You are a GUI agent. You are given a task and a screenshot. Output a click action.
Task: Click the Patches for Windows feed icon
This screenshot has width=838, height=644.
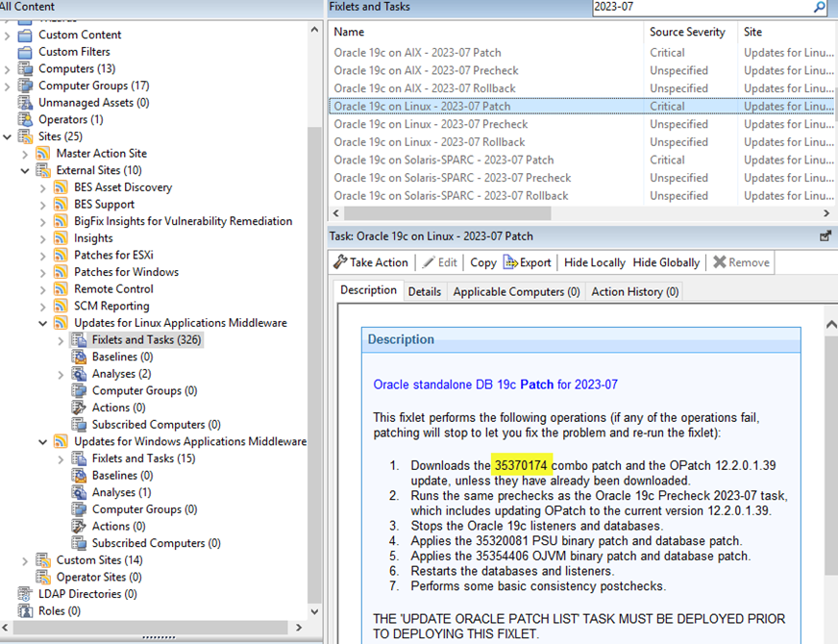(x=61, y=272)
